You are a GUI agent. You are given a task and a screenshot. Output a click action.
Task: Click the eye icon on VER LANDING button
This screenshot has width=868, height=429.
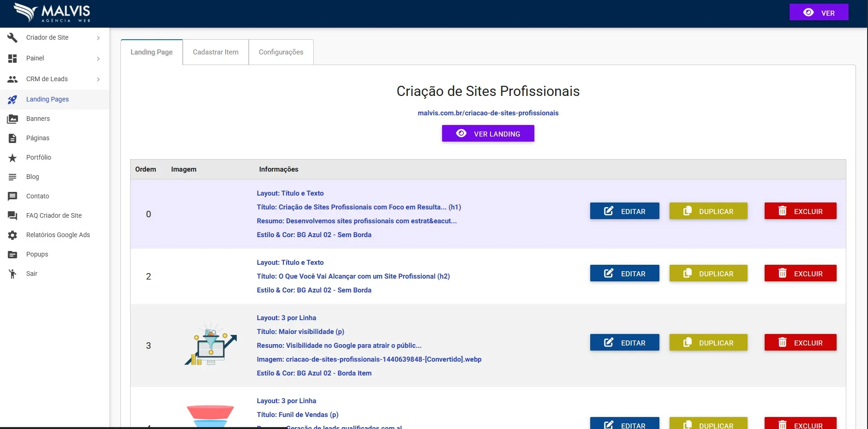coord(461,133)
